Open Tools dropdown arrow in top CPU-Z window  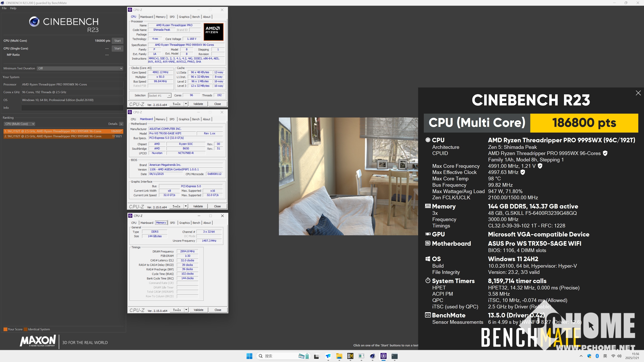tap(186, 104)
